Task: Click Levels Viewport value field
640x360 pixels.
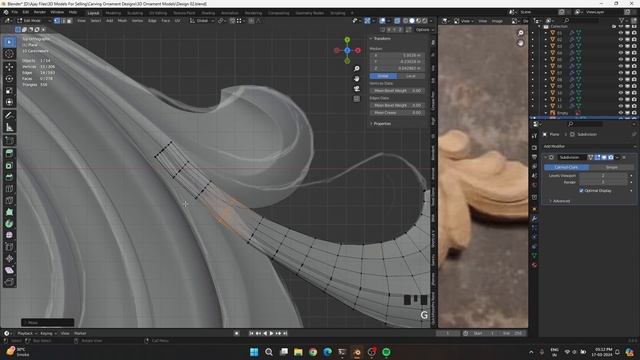Action: 603,176
